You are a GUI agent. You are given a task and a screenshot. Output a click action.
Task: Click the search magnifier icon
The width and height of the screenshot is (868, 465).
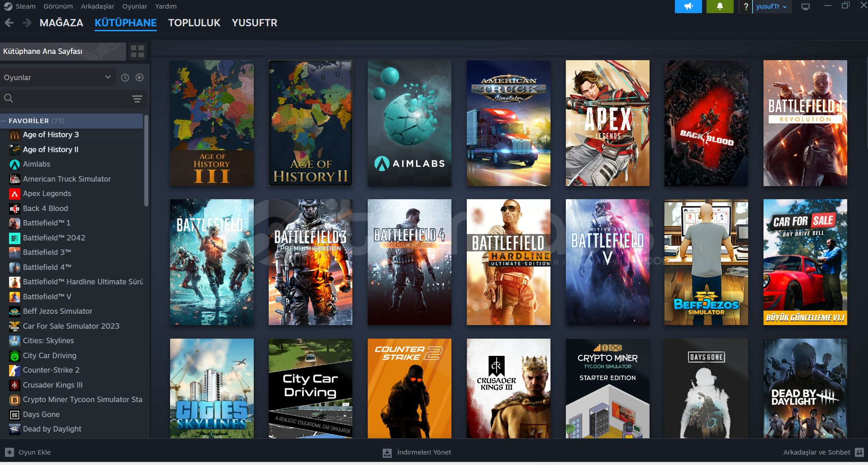(9, 98)
